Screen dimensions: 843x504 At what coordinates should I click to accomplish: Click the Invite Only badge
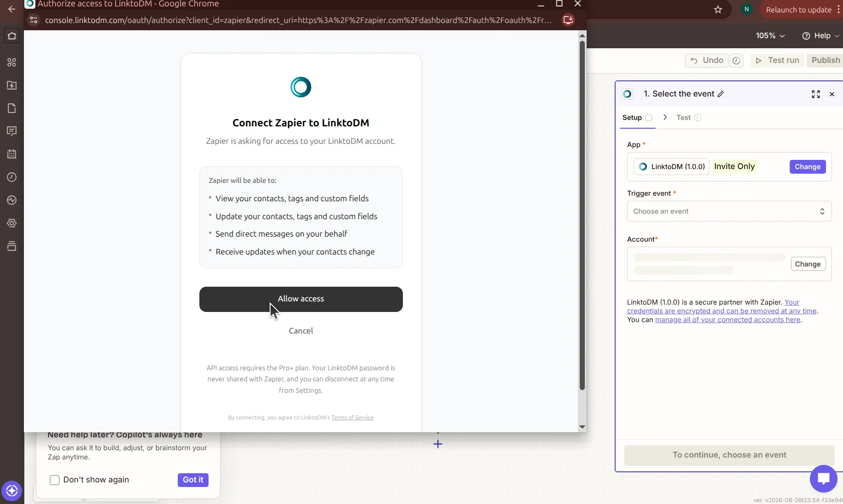pyautogui.click(x=734, y=167)
